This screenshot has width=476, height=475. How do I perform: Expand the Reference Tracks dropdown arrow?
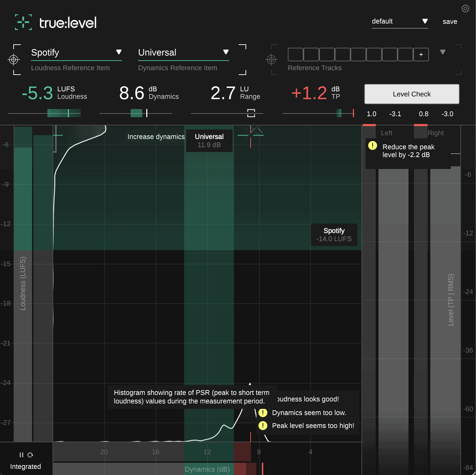(x=443, y=52)
